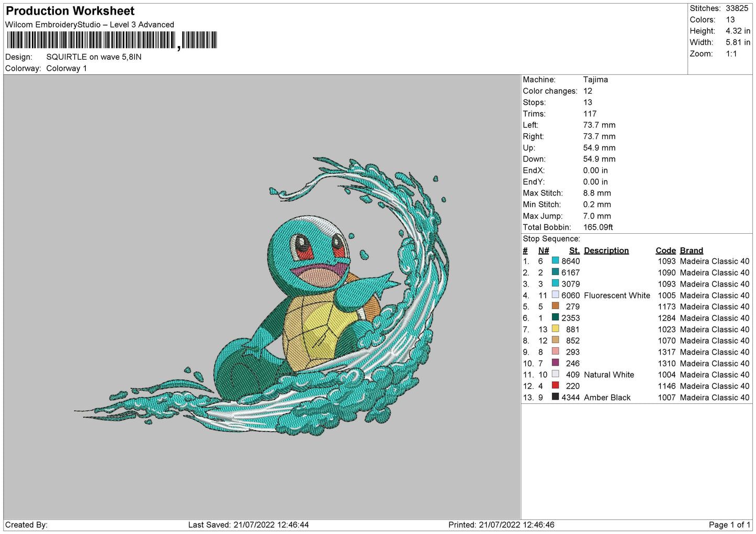Click the Fluorescent White color swatch
This screenshot has height=534, width=756.
(x=555, y=295)
